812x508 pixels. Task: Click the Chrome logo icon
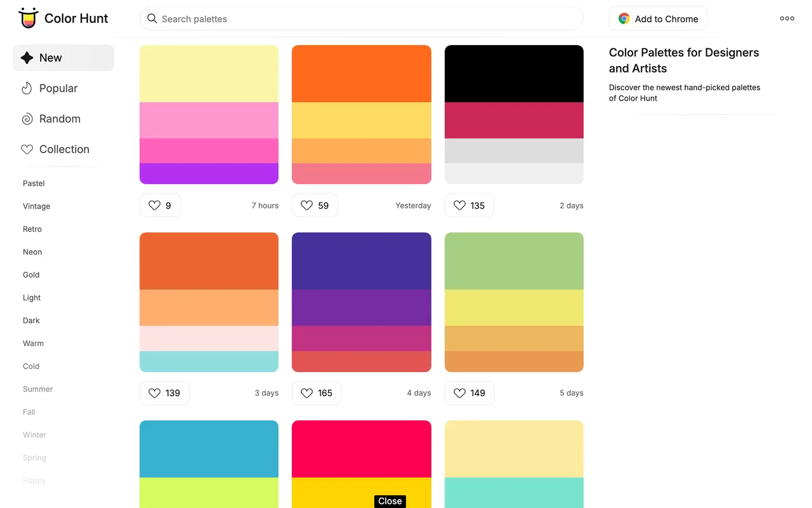coord(624,18)
